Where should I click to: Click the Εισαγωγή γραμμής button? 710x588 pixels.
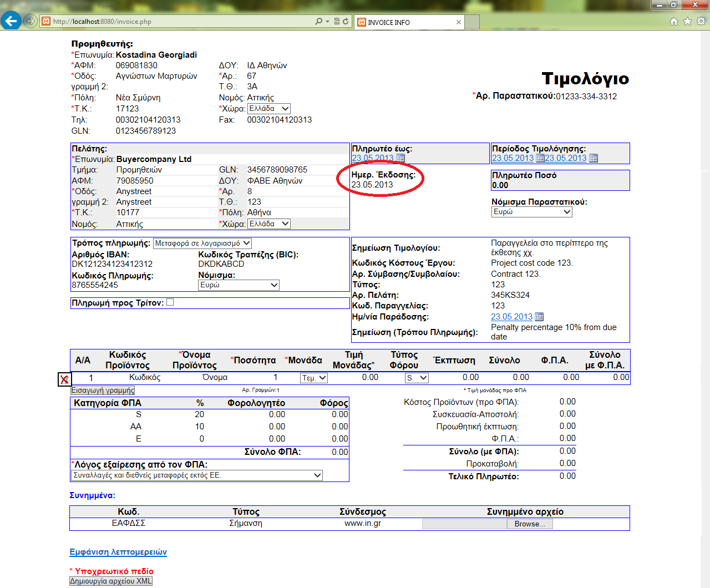pos(103,391)
